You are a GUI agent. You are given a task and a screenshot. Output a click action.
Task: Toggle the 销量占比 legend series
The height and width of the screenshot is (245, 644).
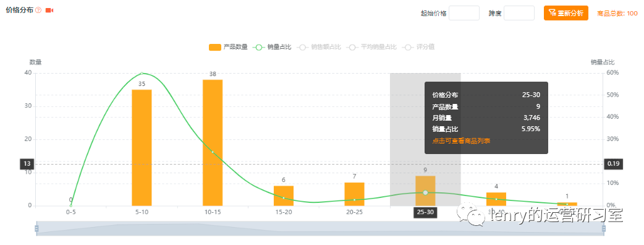[271, 47]
